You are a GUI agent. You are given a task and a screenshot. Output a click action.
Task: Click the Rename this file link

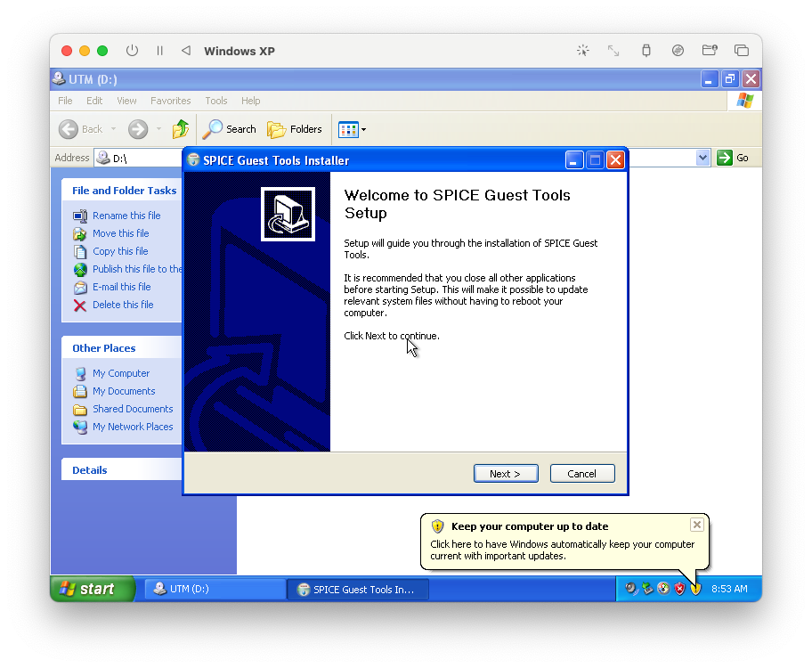pos(126,216)
